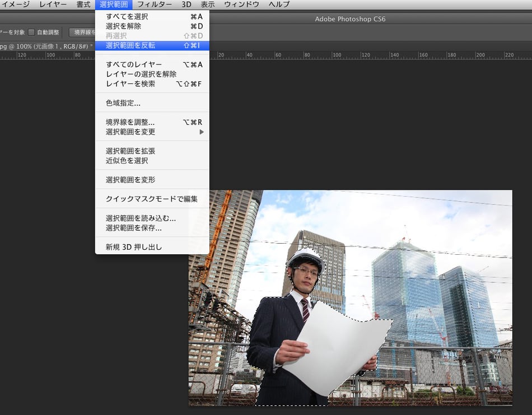This screenshot has width=532, height=415.
Task: Click 選択を解除 to deselect
Action: pyautogui.click(x=123, y=26)
